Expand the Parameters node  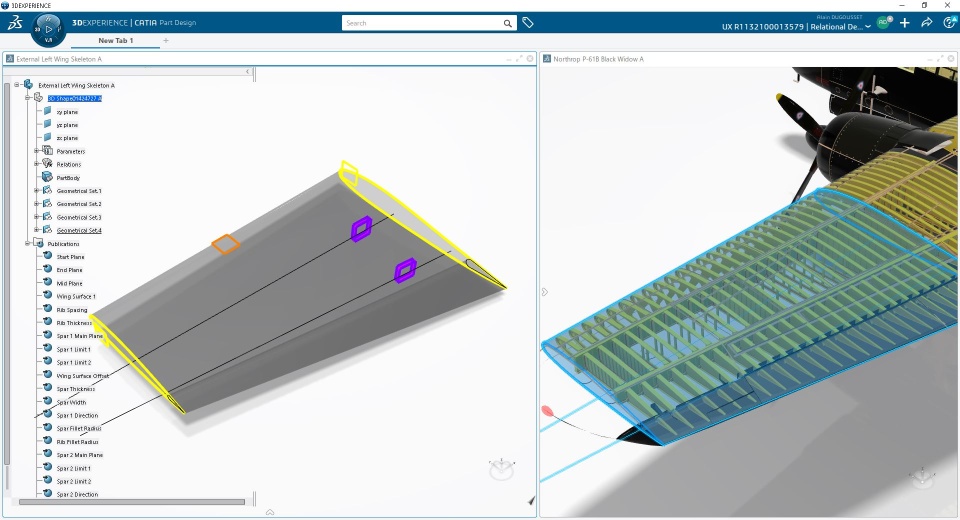pos(36,151)
